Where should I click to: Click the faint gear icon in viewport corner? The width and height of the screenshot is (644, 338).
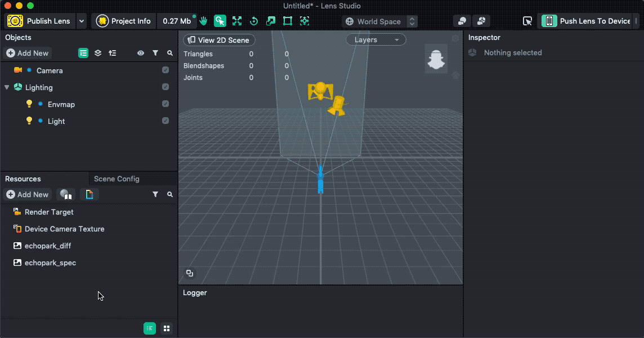(455, 38)
